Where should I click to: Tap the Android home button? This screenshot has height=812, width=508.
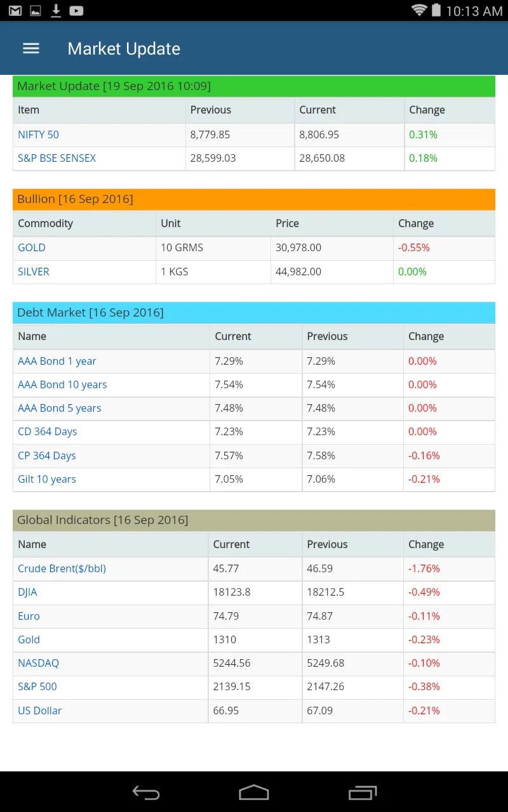click(x=254, y=792)
